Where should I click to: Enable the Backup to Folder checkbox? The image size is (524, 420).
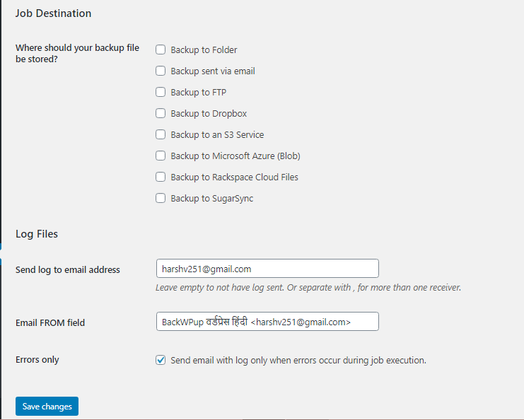coord(161,50)
